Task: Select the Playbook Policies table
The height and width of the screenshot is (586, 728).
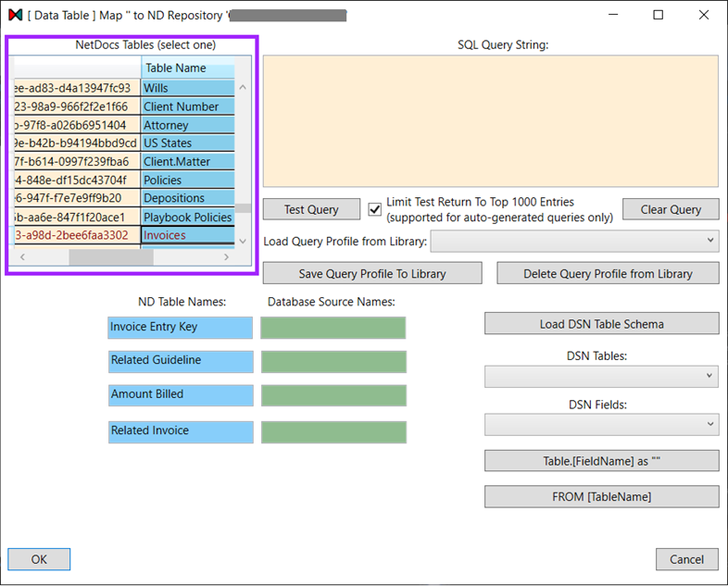Action: [188, 217]
